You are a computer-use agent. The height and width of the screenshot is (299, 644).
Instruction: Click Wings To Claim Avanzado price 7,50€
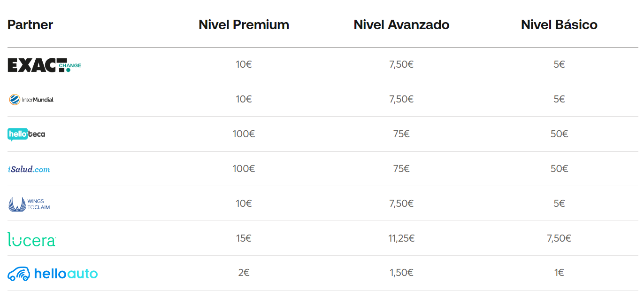click(401, 204)
